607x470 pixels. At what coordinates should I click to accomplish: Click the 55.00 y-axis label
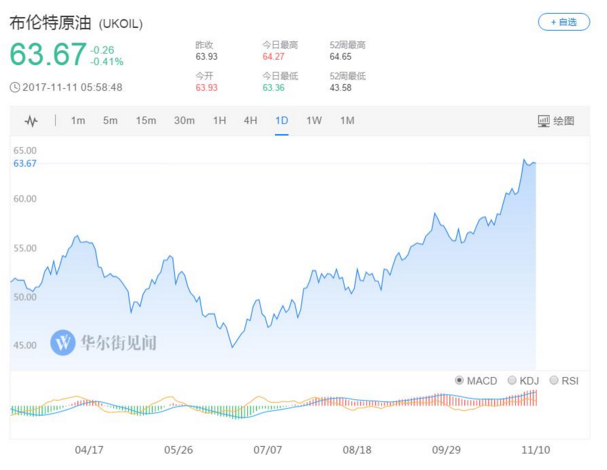point(25,248)
